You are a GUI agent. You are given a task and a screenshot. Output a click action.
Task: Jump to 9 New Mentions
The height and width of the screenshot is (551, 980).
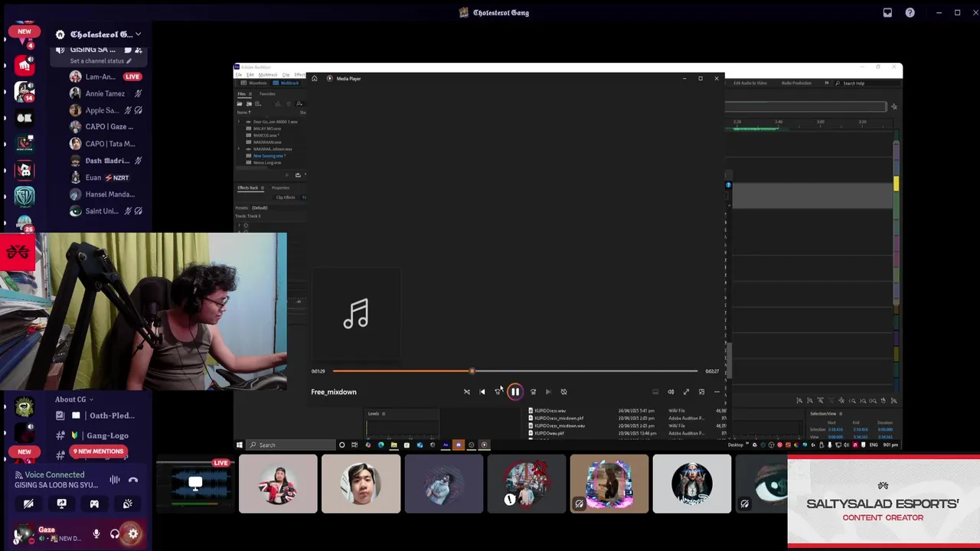pyautogui.click(x=97, y=452)
